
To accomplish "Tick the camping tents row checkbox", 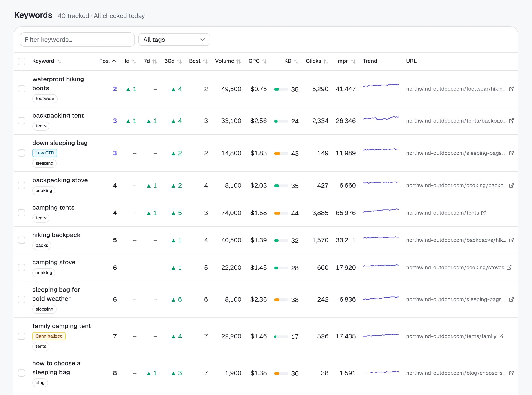I will pyautogui.click(x=22, y=213).
